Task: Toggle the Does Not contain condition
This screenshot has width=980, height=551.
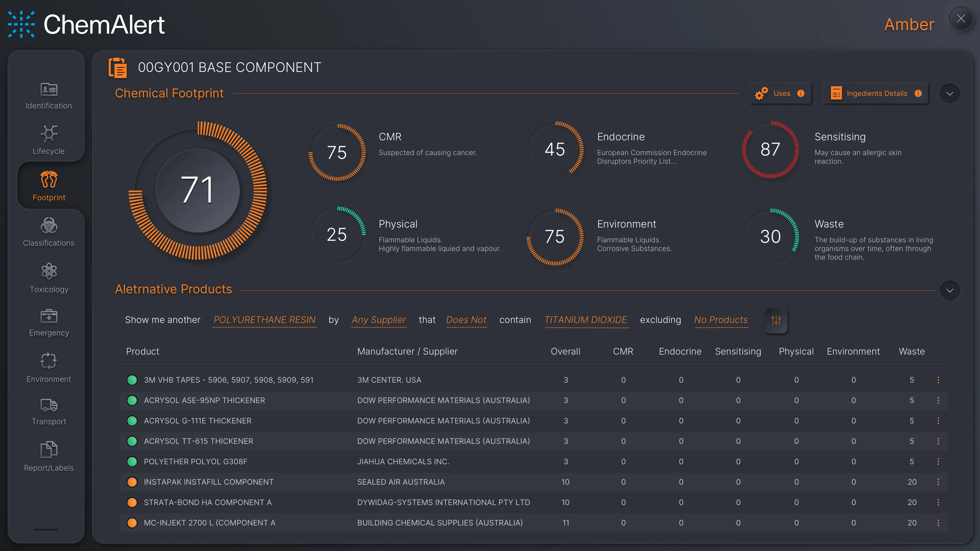Action: (x=466, y=320)
